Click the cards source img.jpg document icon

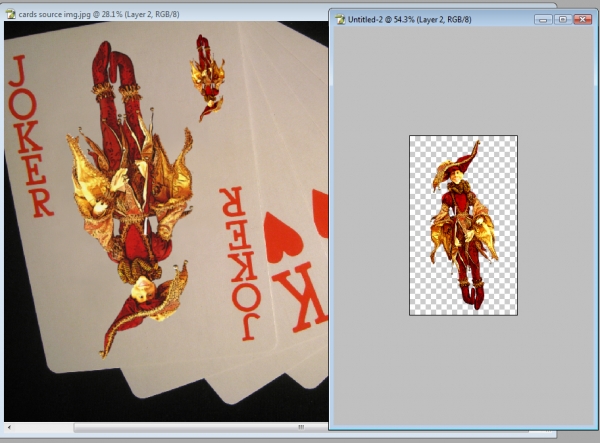click(x=11, y=14)
